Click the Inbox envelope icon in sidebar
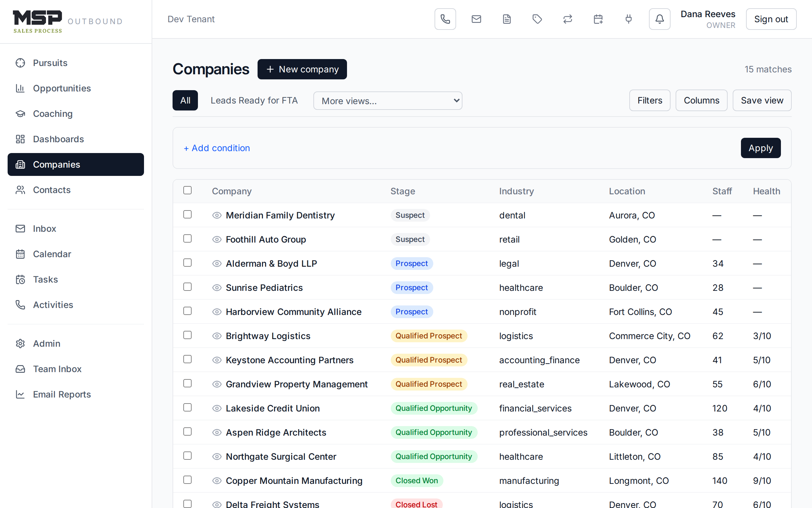The height and width of the screenshot is (508, 812). (21, 229)
